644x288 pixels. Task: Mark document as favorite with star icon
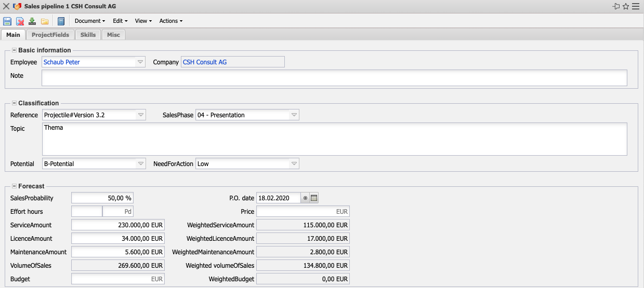pos(626,6)
